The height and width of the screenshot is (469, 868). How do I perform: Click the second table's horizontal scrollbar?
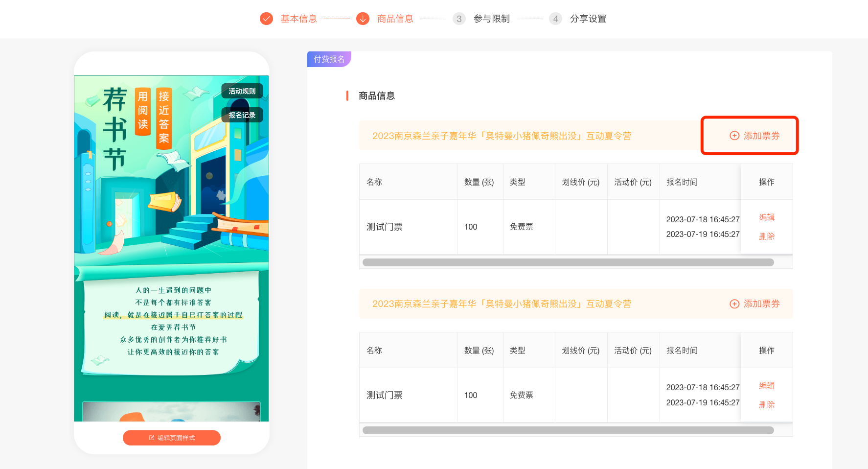click(x=568, y=430)
